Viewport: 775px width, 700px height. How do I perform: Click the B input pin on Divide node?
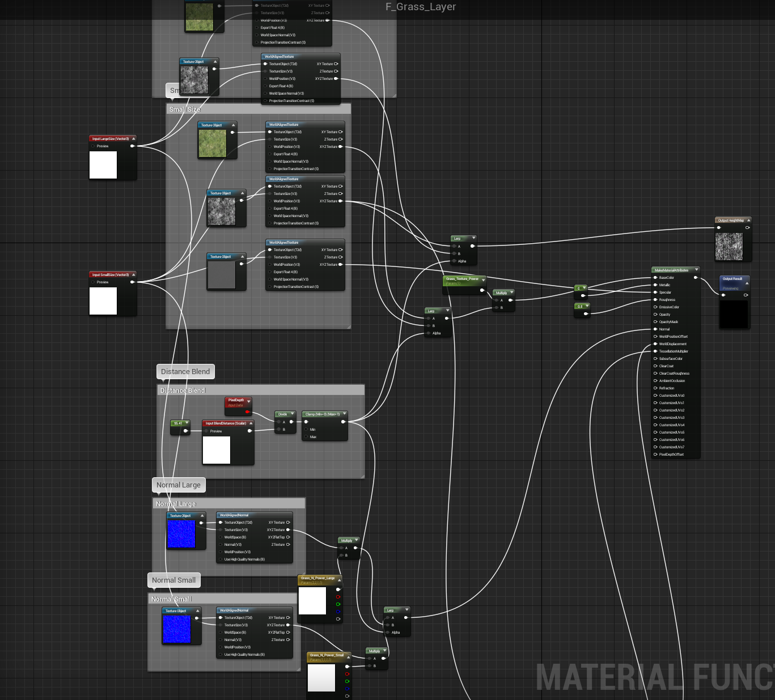pyautogui.click(x=278, y=430)
